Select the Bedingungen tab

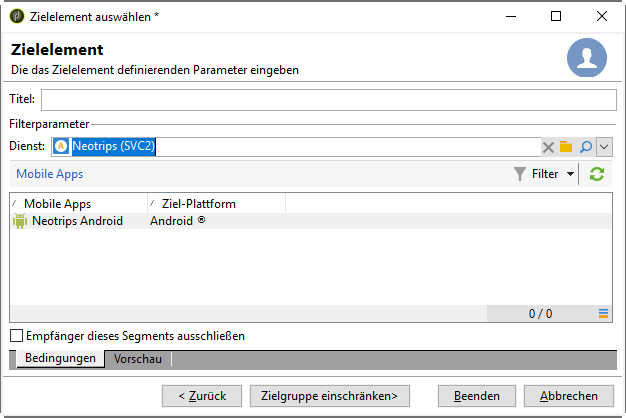click(60, 358)
